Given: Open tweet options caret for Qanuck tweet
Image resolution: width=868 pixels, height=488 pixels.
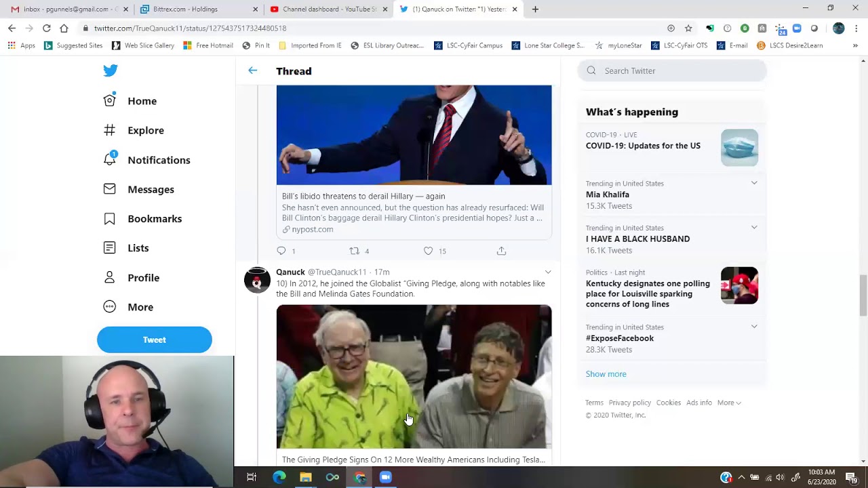Looking at the screenshot, I should pos(548,272).
